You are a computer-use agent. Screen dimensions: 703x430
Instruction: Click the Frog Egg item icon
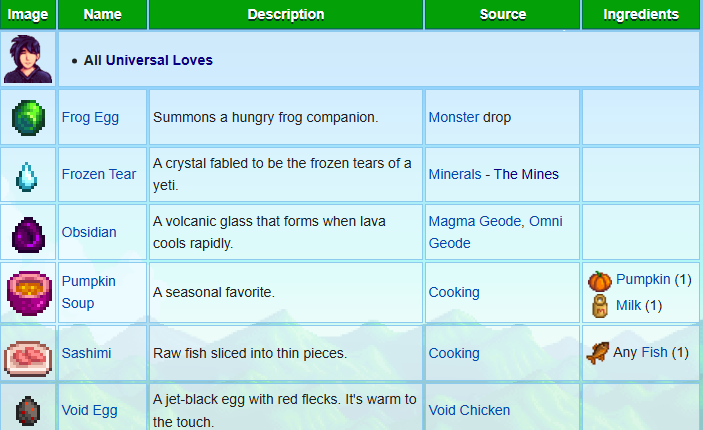[28, 118]
